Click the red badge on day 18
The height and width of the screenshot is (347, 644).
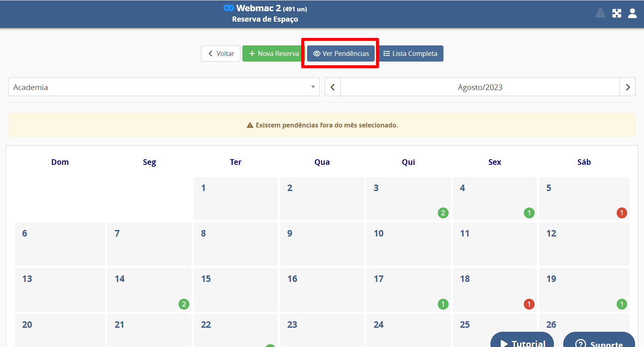click(529, 304)
